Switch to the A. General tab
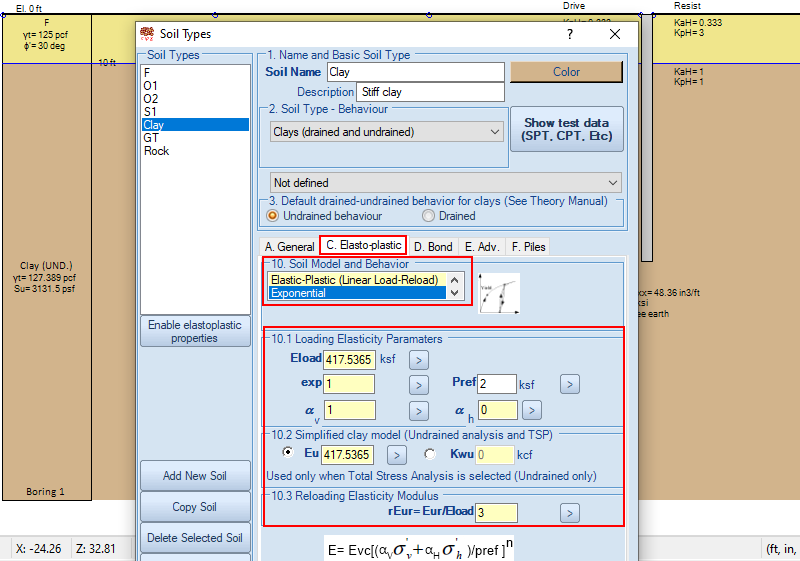The image size is (800, 561). [289, 247]
